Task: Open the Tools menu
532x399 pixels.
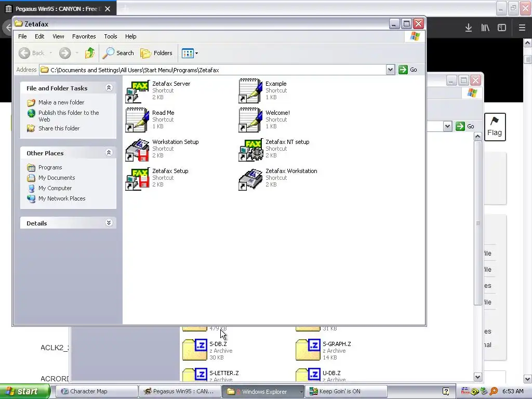Action: [111, 36]
